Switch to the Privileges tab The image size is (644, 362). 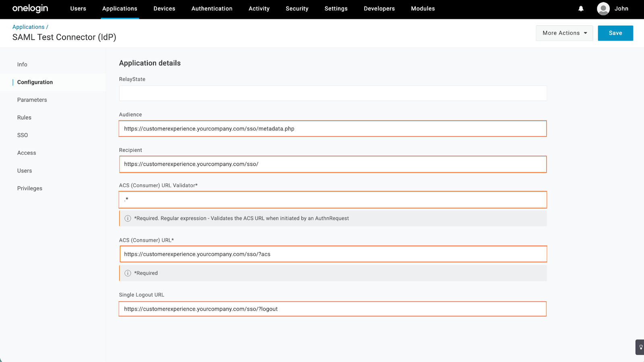point(30,188)
